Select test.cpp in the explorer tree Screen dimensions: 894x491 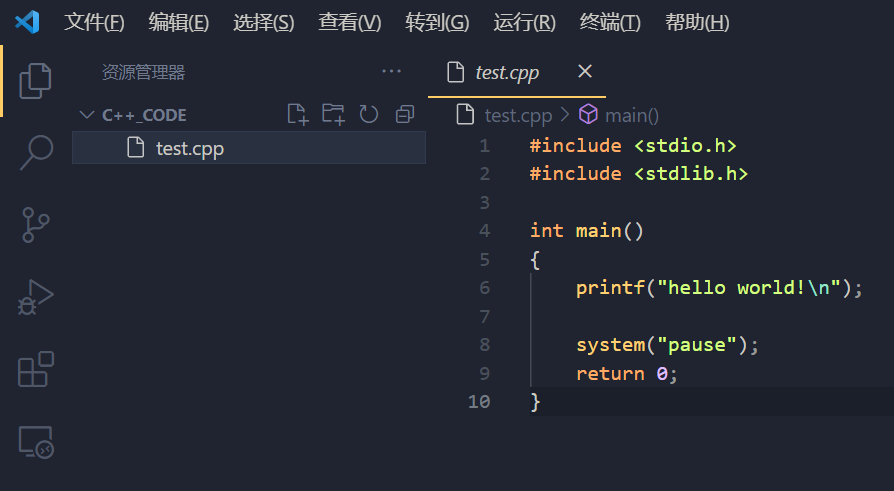click(249, 148)
